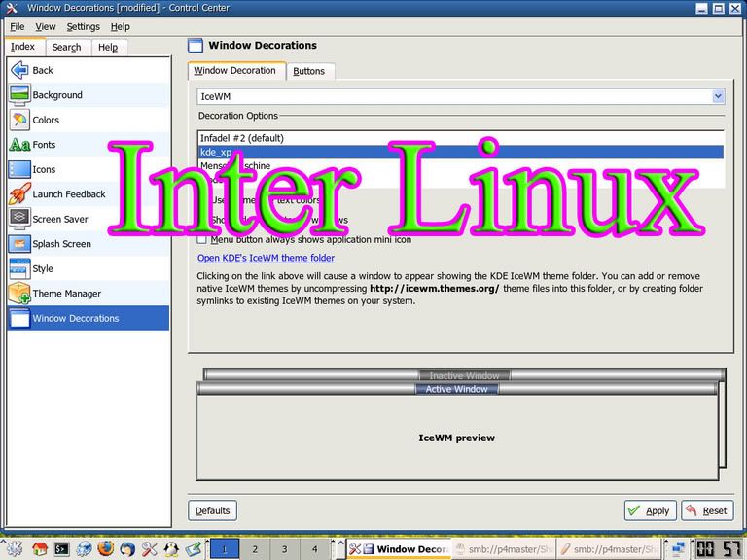The width and height of the screenshot is (747, 560).
Task: Activate second 'smb://p4master' taskbar entry with pencil
Action: pos(608,549)
